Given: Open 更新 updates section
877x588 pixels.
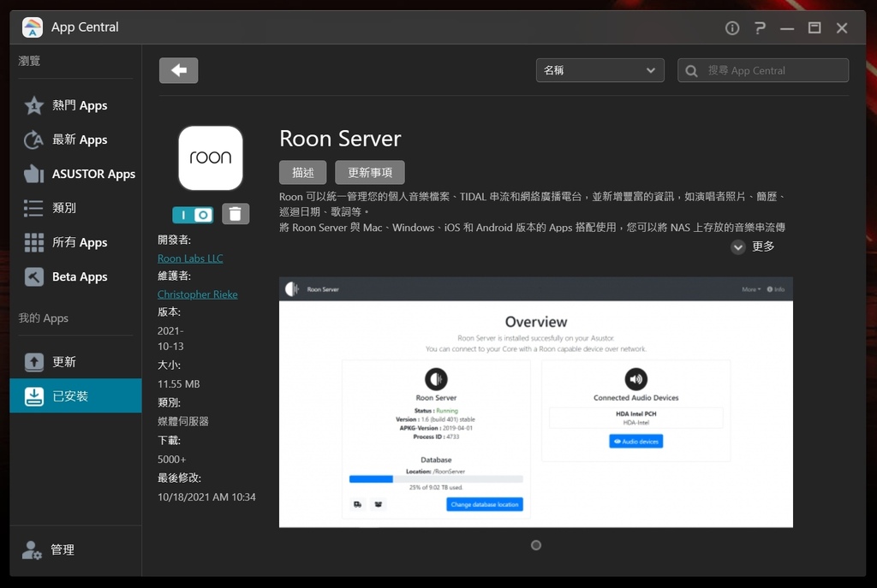Looking at the screenshot, I should 75,362.
